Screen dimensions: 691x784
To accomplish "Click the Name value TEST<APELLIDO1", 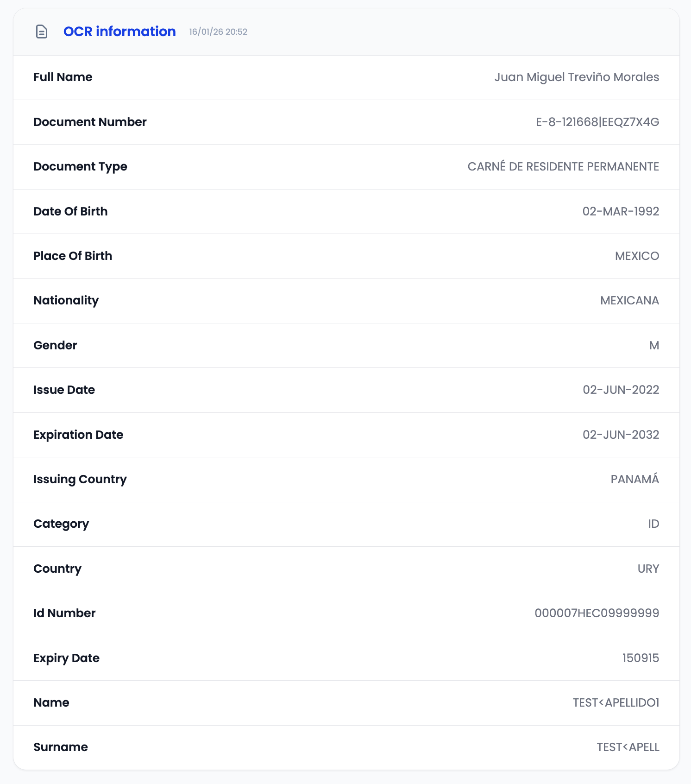I will pos(616,703).
